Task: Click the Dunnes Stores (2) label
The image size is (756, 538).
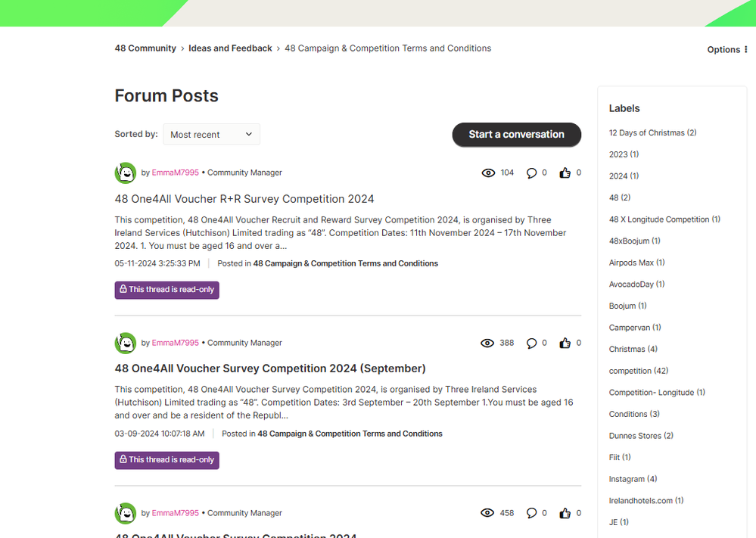Action: [x=641, y=436]
